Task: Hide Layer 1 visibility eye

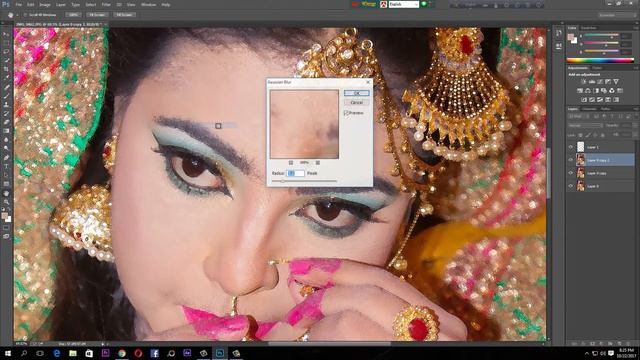Action: [x=571, y=147]
